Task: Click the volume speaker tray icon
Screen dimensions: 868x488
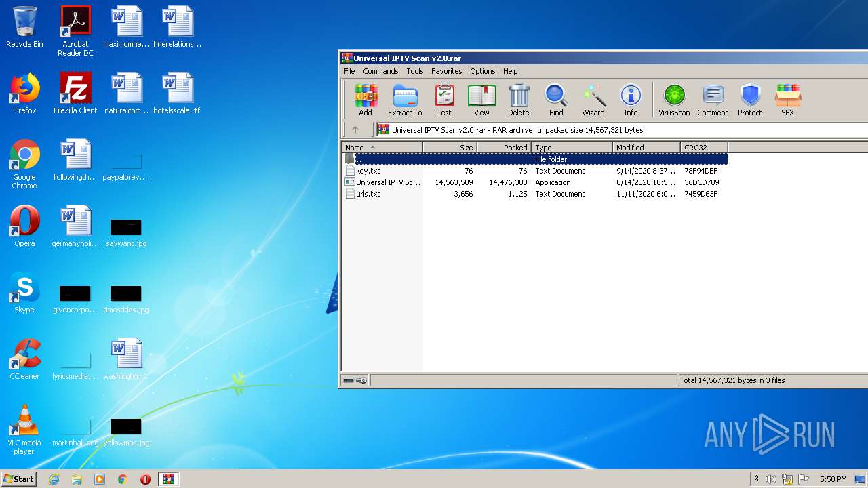Action: click(771, 479)
